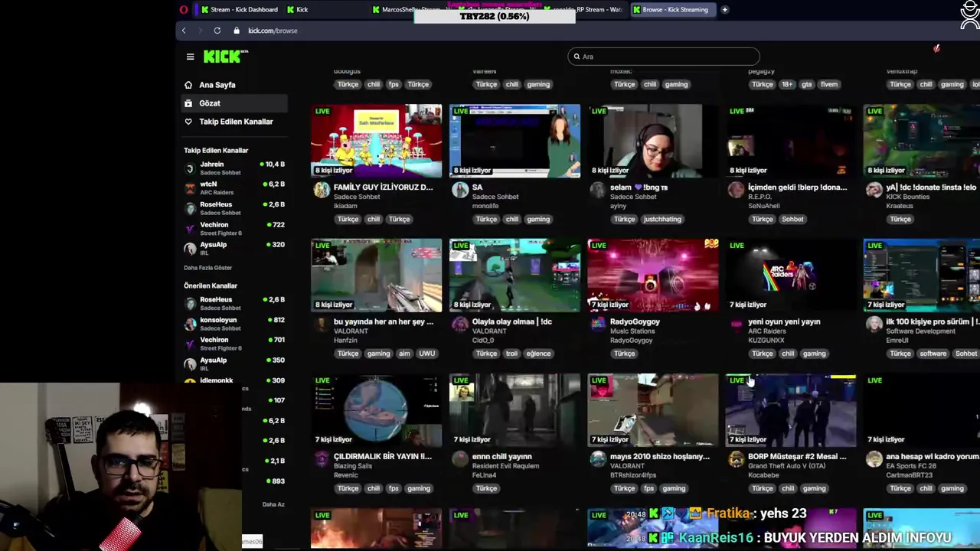Click the Kick logo
The image size is (980, 551).
point(226,57)
